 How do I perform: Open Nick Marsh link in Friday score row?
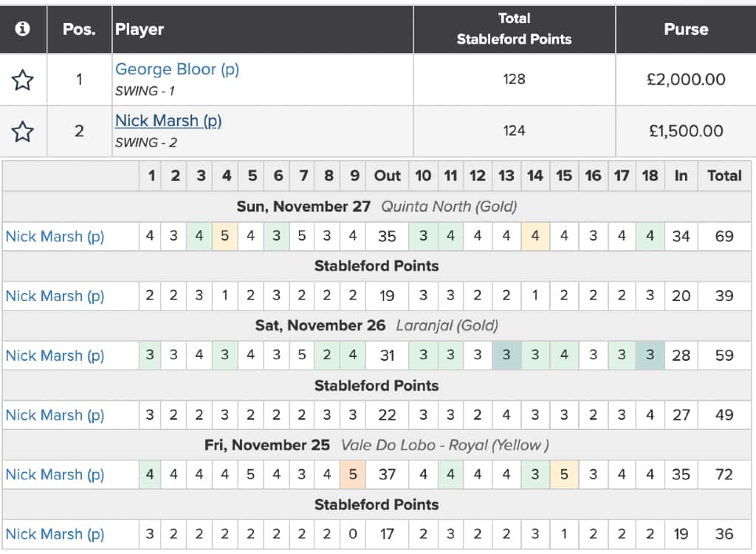tap(55, 474)
